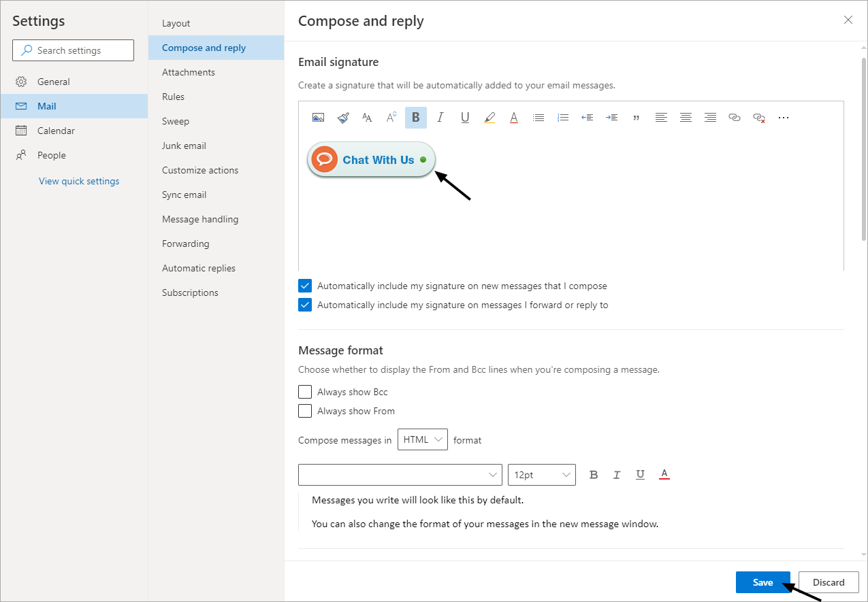868x602 pixels.
Task: Click the Search settings field
Action: coord(74,50)
